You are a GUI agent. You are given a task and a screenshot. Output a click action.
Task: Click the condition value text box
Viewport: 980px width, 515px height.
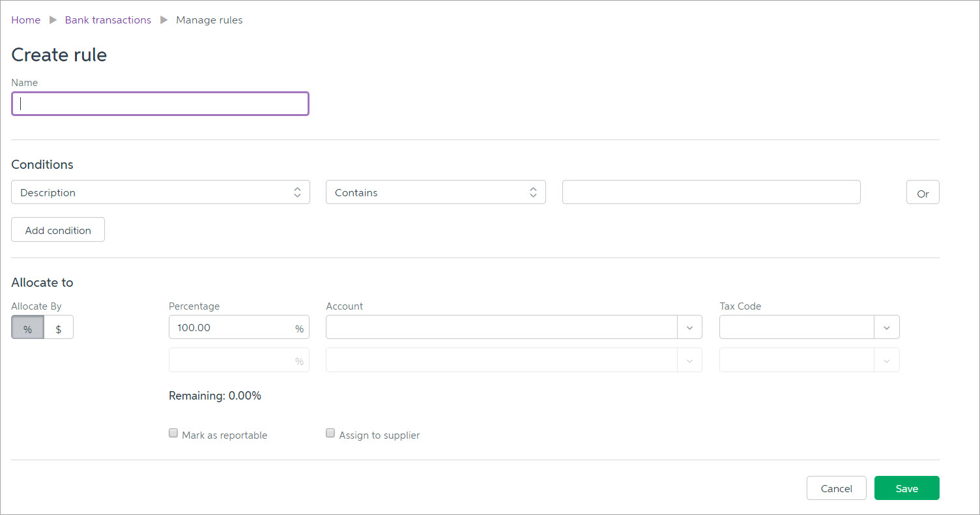coord(711,192)
